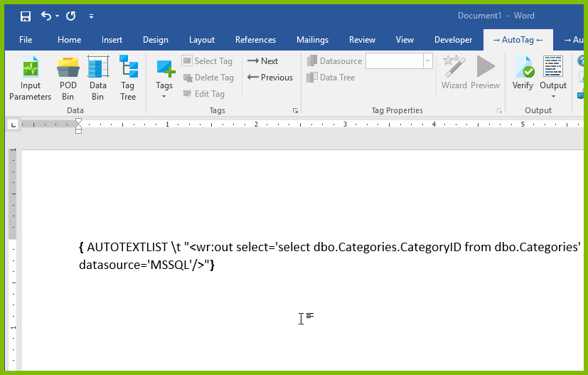Jump to Next tag
The height and width of the screenshot is (375, 588).
262,60
